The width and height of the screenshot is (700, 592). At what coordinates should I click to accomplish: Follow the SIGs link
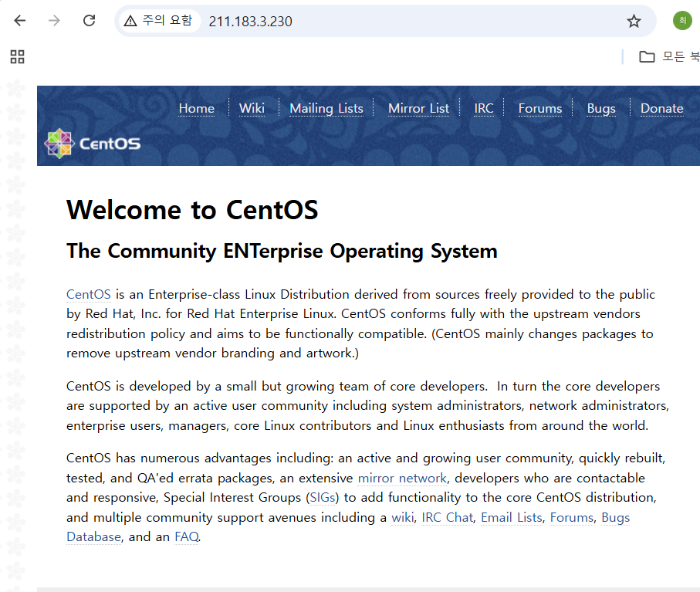(322, 497)
